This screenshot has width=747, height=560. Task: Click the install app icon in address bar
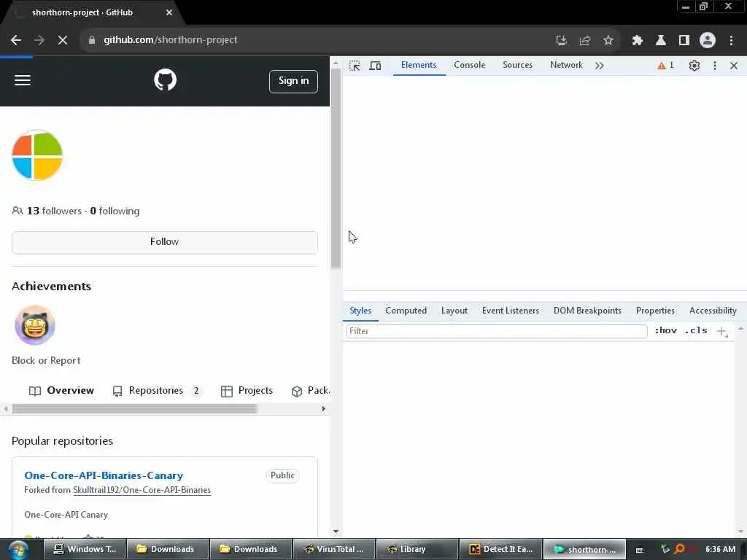(562, 41)
